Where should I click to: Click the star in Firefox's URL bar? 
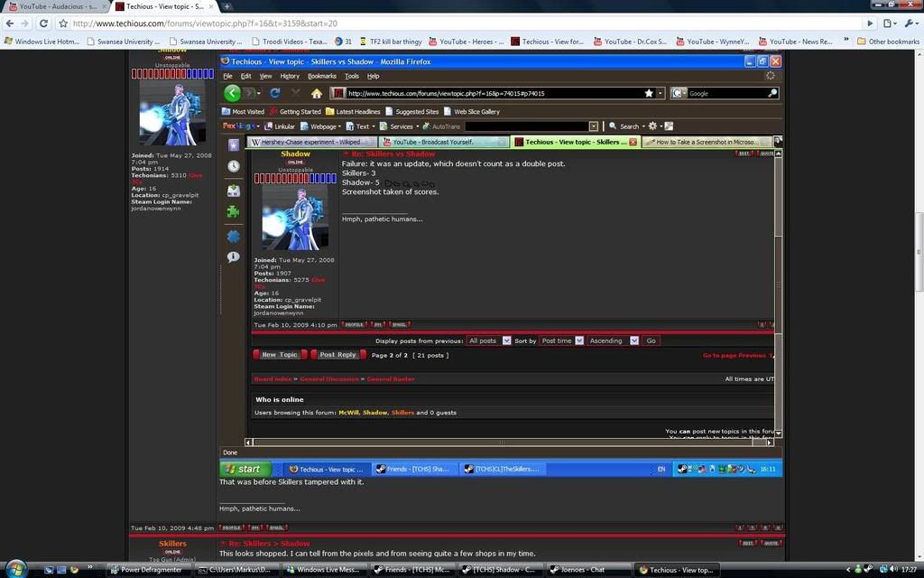(649, 93)
